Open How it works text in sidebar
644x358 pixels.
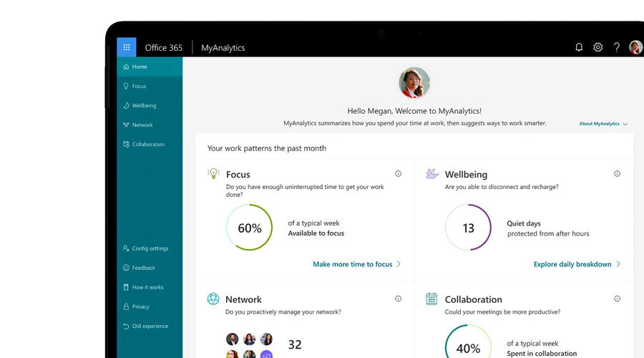point(147,287)
